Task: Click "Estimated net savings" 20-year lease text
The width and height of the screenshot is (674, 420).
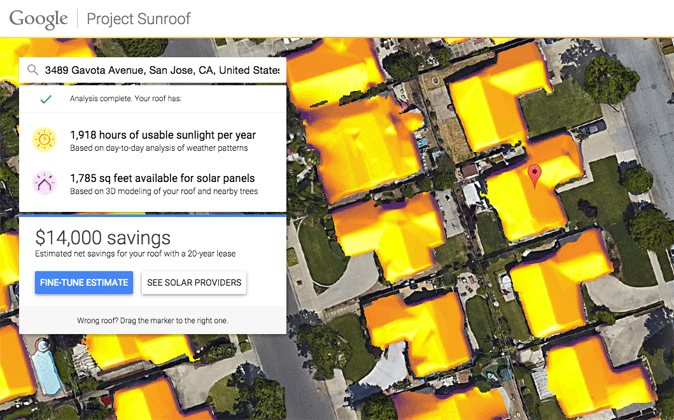Action: pos(135,254)
